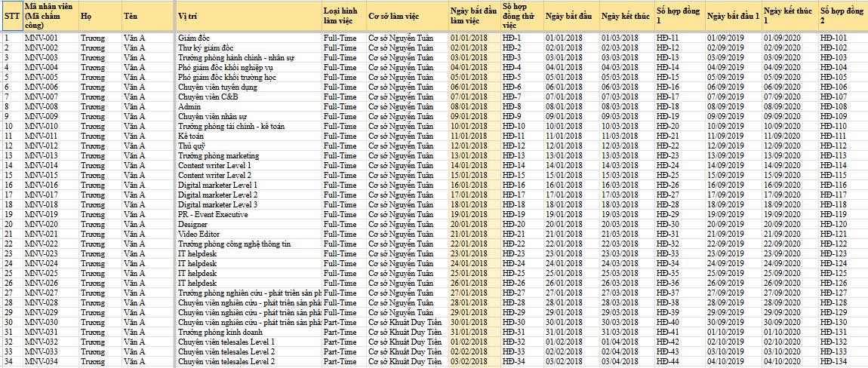
Task: Click the 'Tên' column header
Action: pyautogui.click(x=147, y=16)
